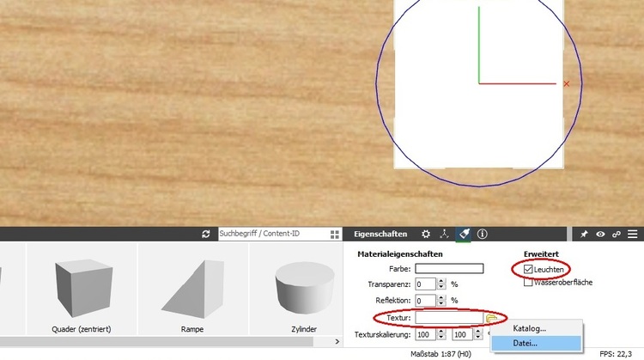Click the Materialeigenschaften heading
This screenshot has width=644, height=360.
point(400,254)
